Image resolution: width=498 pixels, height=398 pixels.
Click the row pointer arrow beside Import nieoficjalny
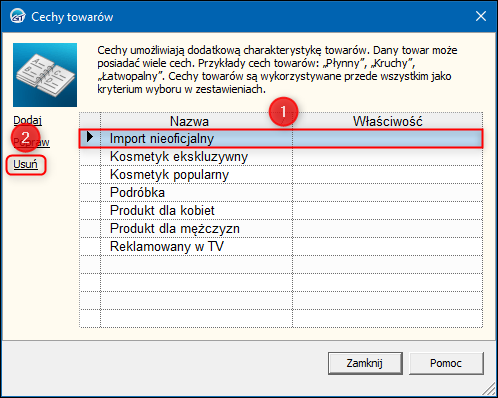click(x=90, y=137)
